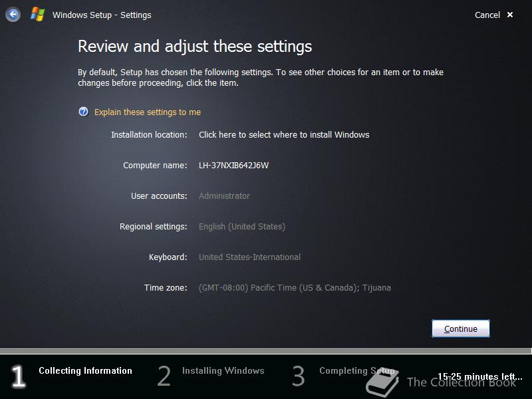Click the User accounts label

click(159, 196)
